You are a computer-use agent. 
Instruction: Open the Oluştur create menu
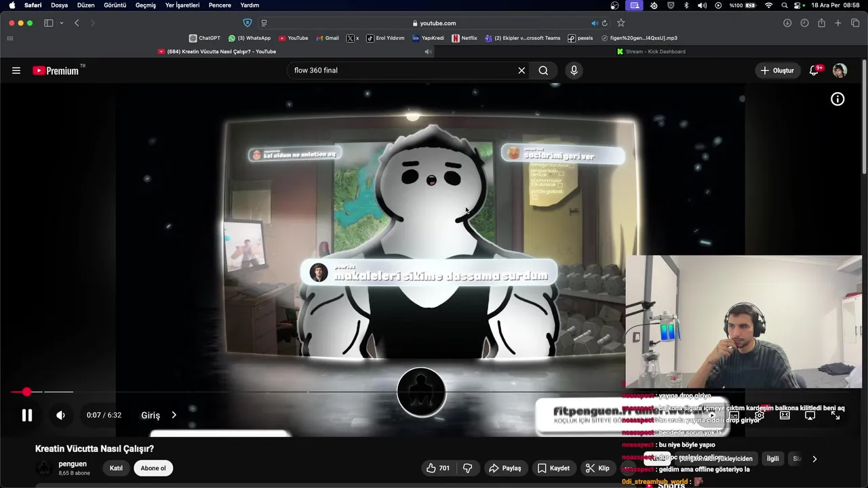click(x=777, y=70)
